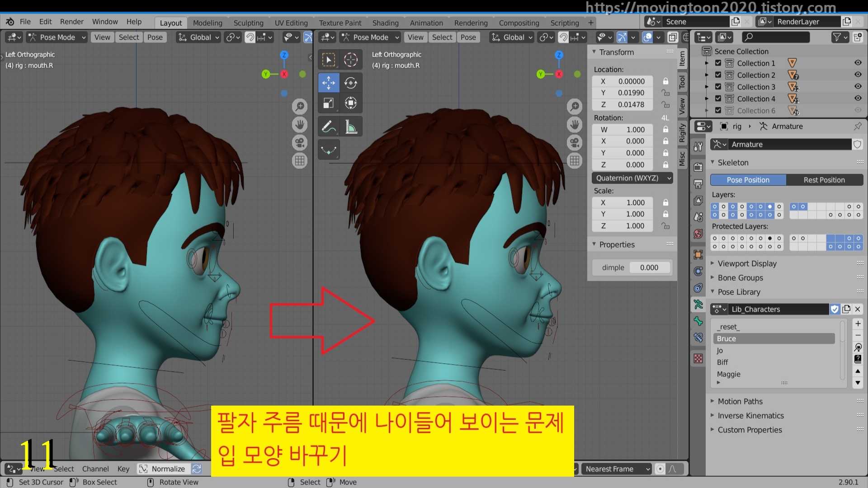The image size is (868, 488).
Task: Open the Render menu
Action: [72, 22]
